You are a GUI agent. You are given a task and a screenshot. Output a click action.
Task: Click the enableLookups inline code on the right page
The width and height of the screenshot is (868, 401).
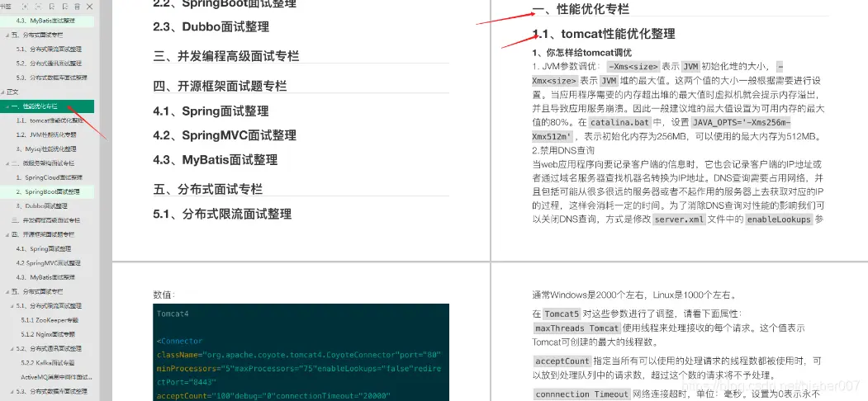point(778,219)
